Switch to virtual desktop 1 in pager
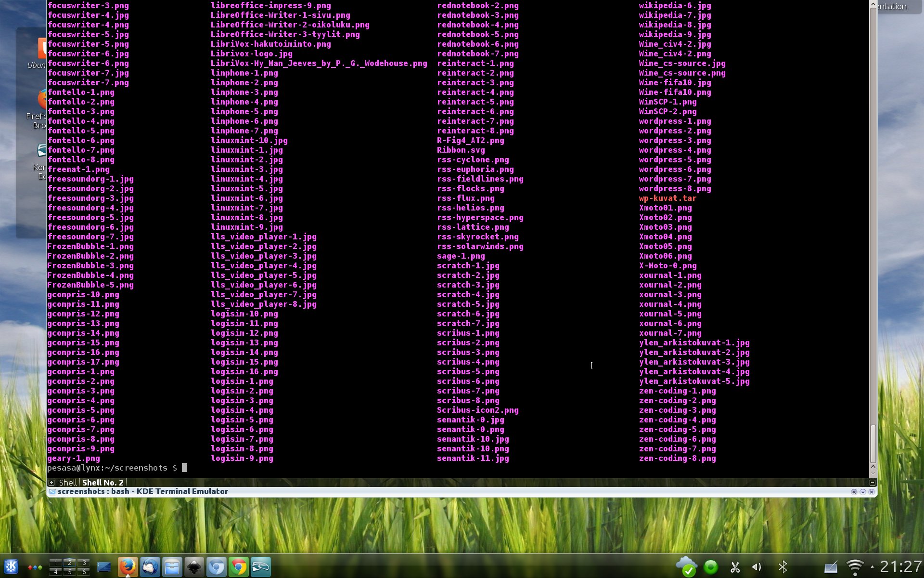The image size is (924, 578). pyautogui.click(x=56, y=562)
